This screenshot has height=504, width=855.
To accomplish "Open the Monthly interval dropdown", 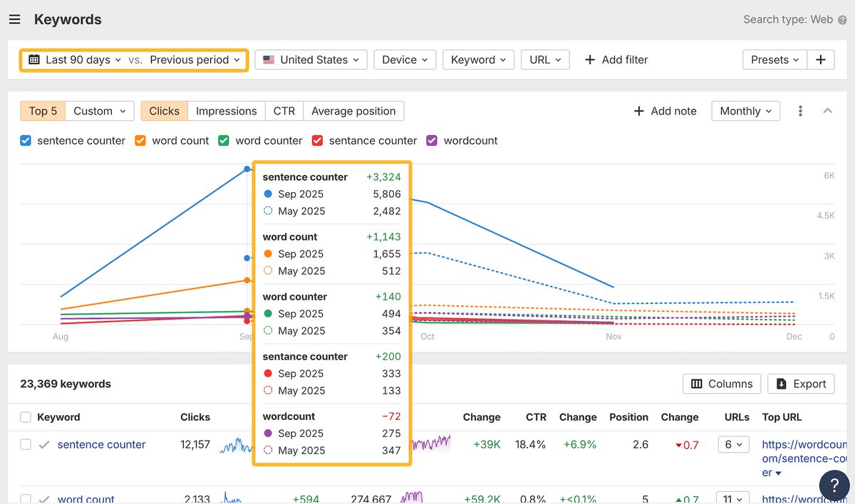I will click(x=745, y=111).
